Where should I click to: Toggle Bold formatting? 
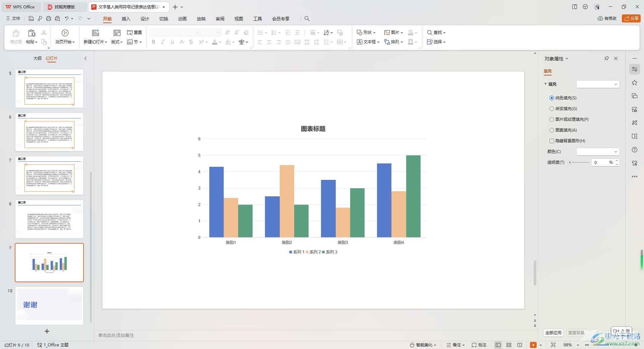click(x=154, y=42)
